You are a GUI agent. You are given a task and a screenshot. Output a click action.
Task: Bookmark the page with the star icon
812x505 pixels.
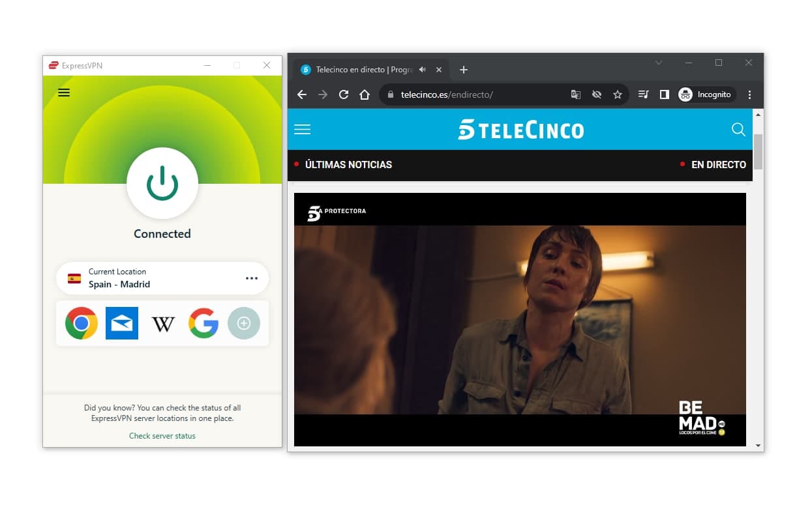click(618, 94)
